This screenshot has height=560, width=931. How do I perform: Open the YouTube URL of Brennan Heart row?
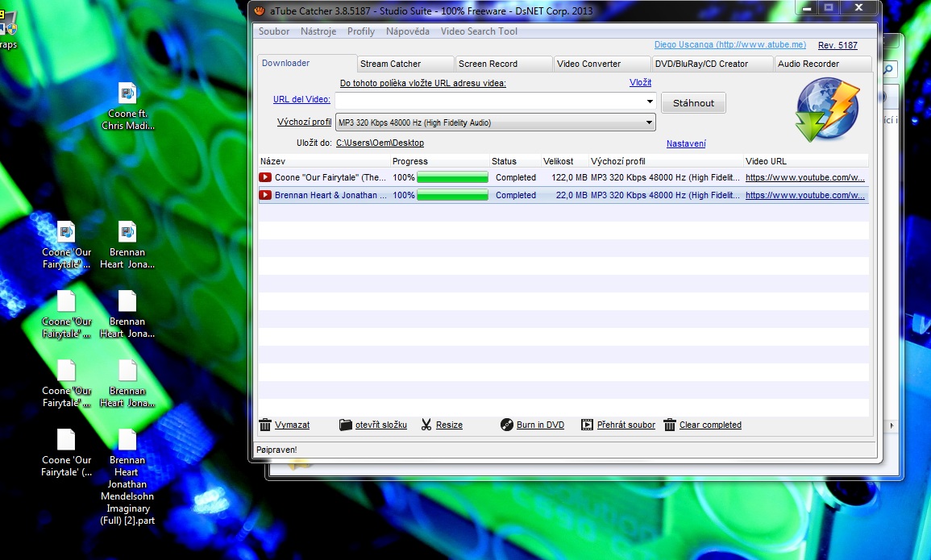pos(804,195)
